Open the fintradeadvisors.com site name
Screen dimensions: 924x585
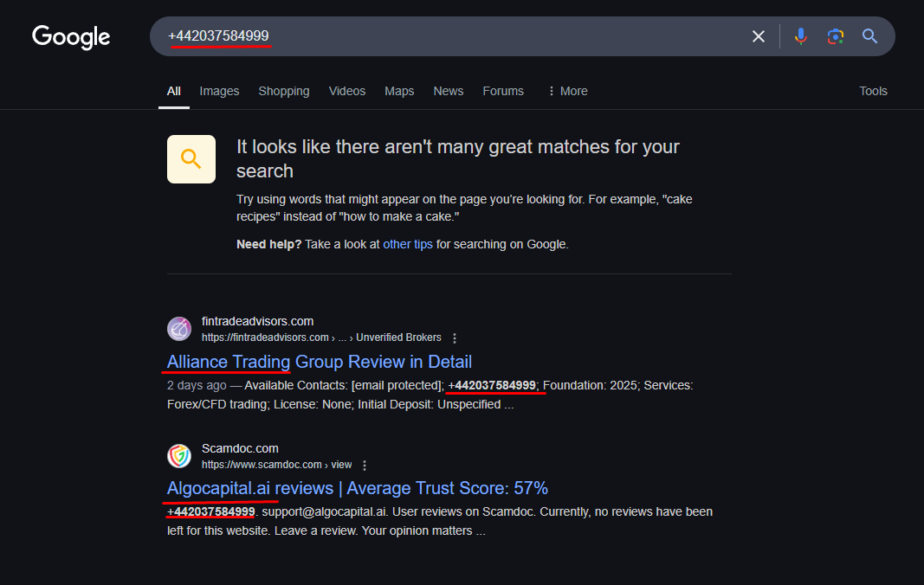point(257,321)
